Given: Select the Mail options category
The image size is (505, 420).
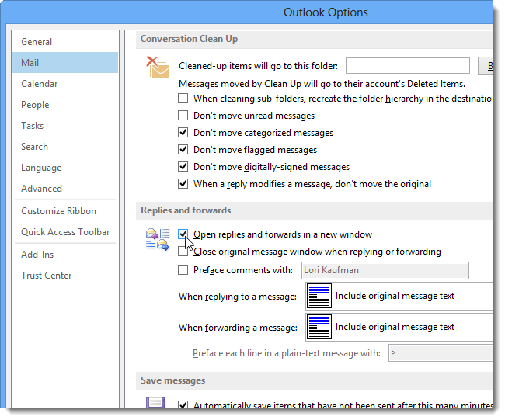Looking at the screenshot, I should pyautogui.click(x=65, y=62).
